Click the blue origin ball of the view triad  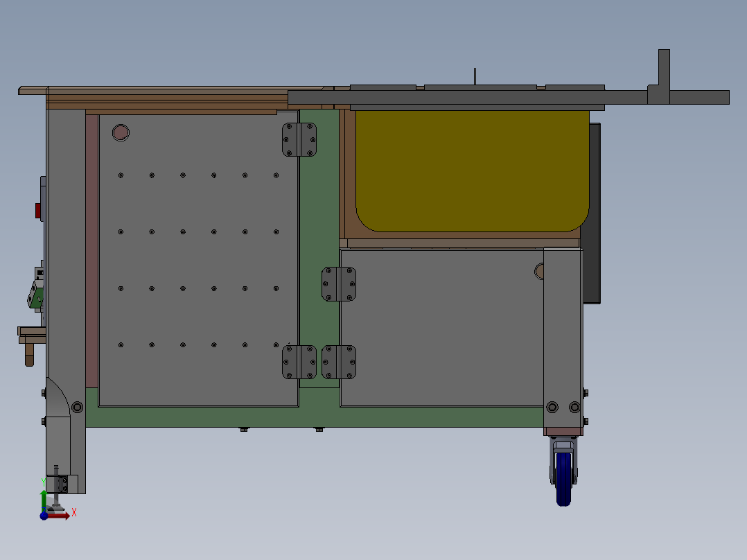click(44, 516)
